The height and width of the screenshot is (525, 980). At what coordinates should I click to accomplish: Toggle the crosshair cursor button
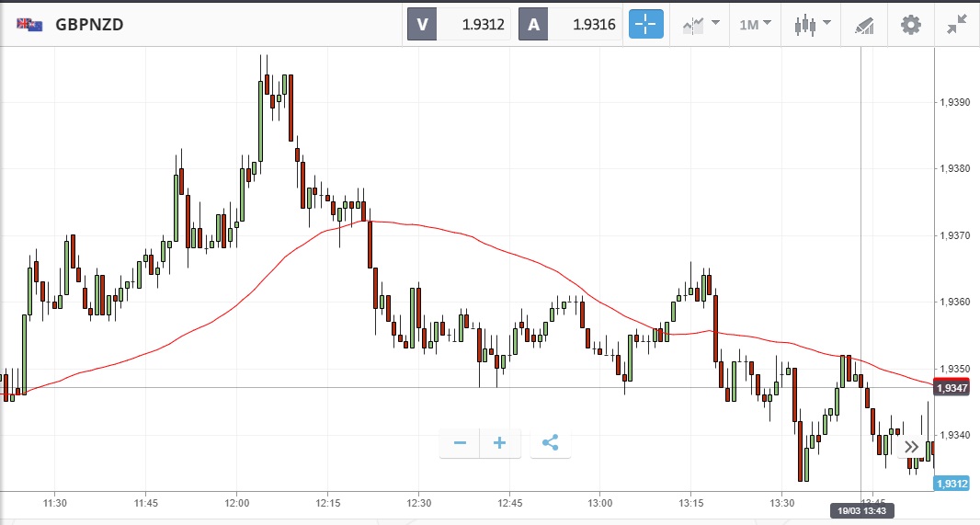[x=645, y=24]
